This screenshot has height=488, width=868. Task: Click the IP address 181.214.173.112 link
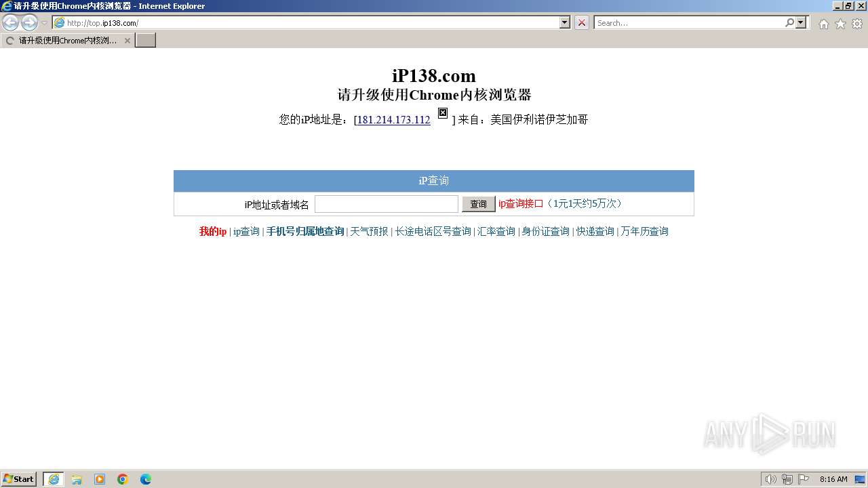[393, 120]
